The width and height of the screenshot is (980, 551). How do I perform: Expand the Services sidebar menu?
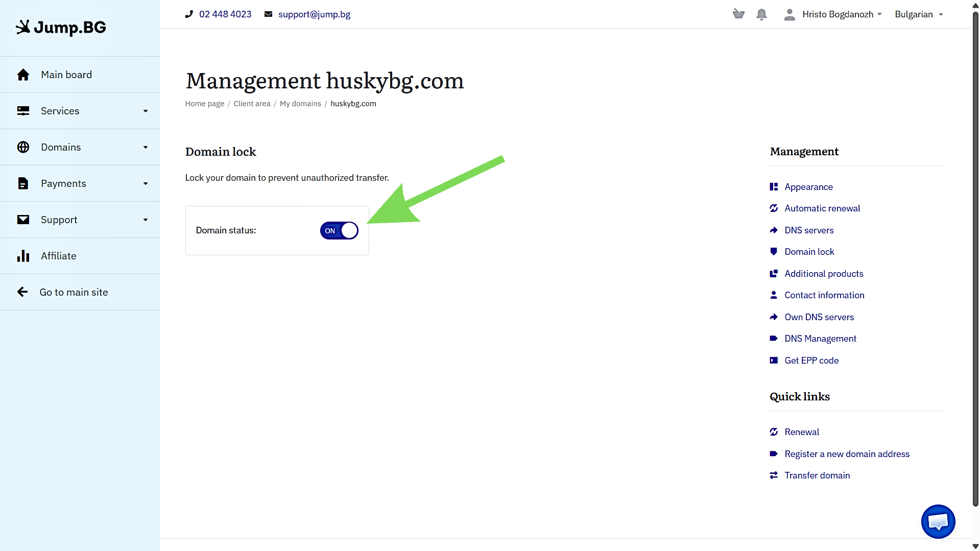click(80, 111)
